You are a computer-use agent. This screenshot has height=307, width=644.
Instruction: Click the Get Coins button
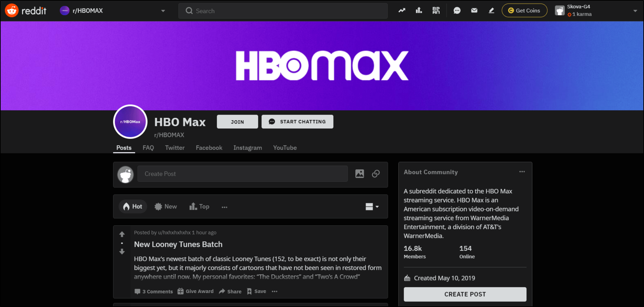[524, 11]
